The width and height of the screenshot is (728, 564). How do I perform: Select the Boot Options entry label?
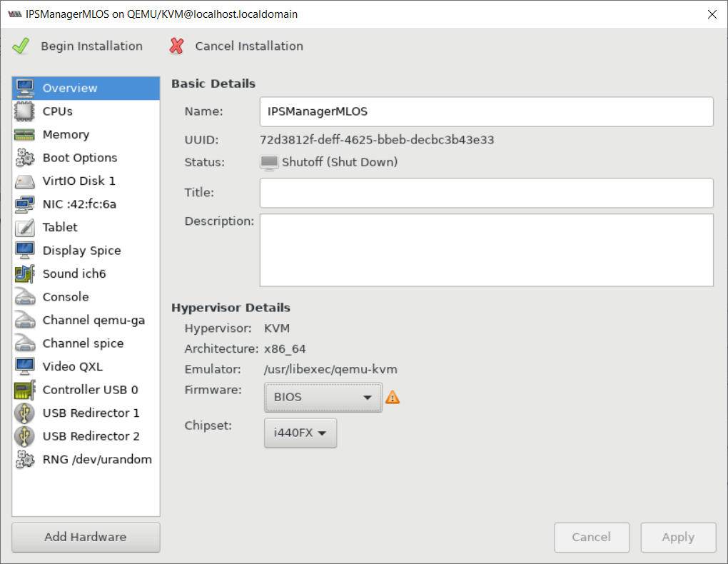pos(80,158)
